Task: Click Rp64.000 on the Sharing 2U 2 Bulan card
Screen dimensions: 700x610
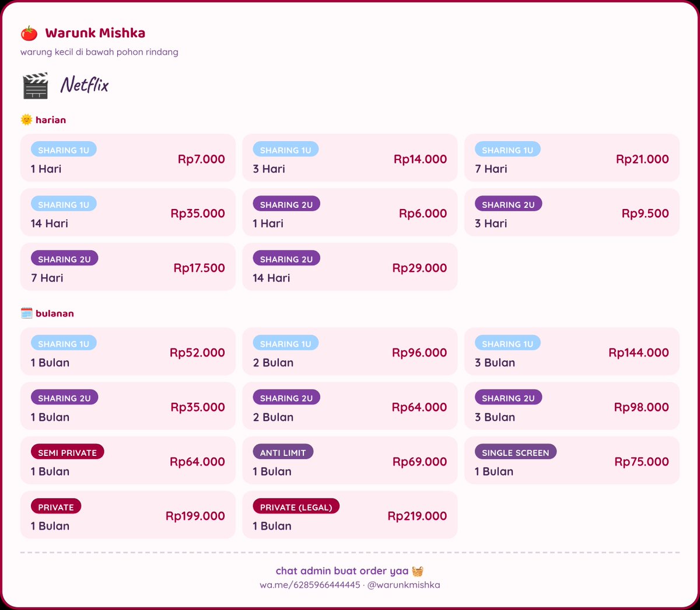Action: (419, 407)
